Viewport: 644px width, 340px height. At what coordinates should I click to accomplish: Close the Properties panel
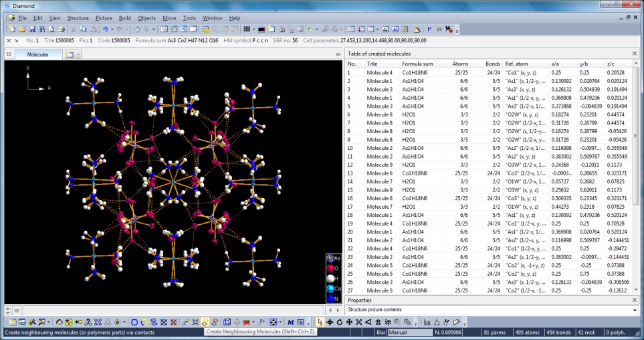(x=635, y=300)
